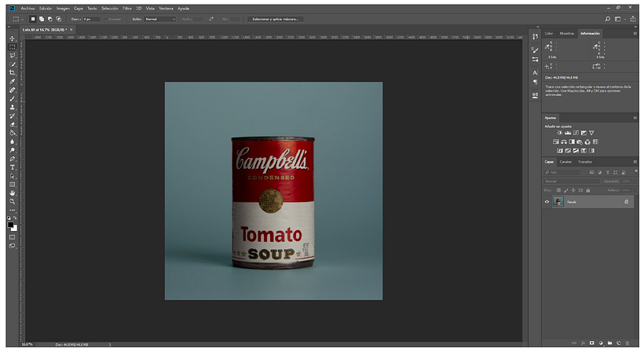Open the Edit Toolbar three-dots button
The image size is (644, 352).
[13, 211]
